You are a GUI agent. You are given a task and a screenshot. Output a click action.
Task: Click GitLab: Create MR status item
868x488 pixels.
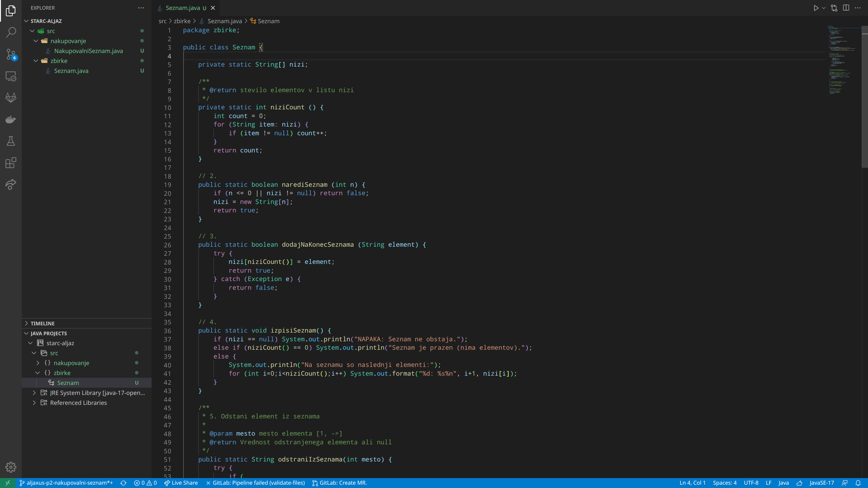point(339,483)
